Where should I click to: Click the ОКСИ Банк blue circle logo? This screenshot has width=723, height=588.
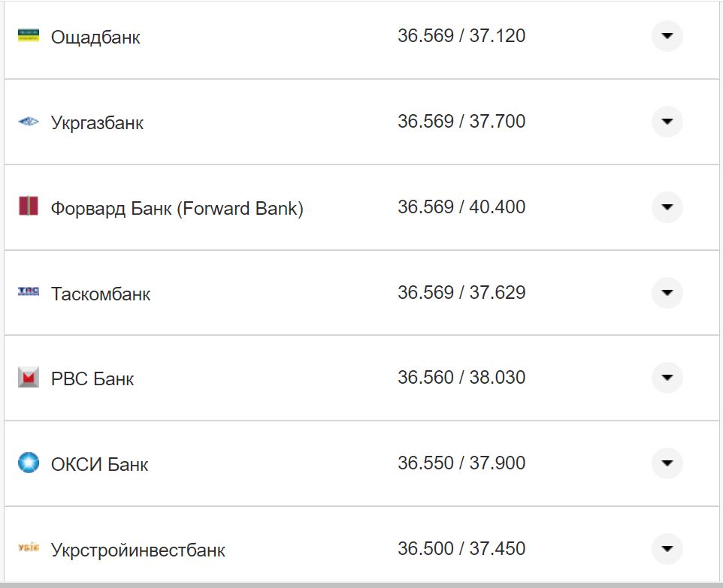(27, 463)
